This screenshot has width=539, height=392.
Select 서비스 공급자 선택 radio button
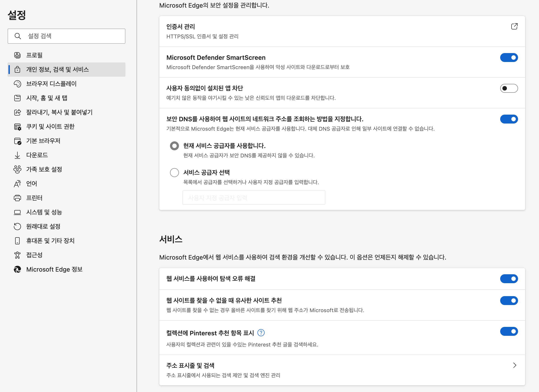(174, 173)
